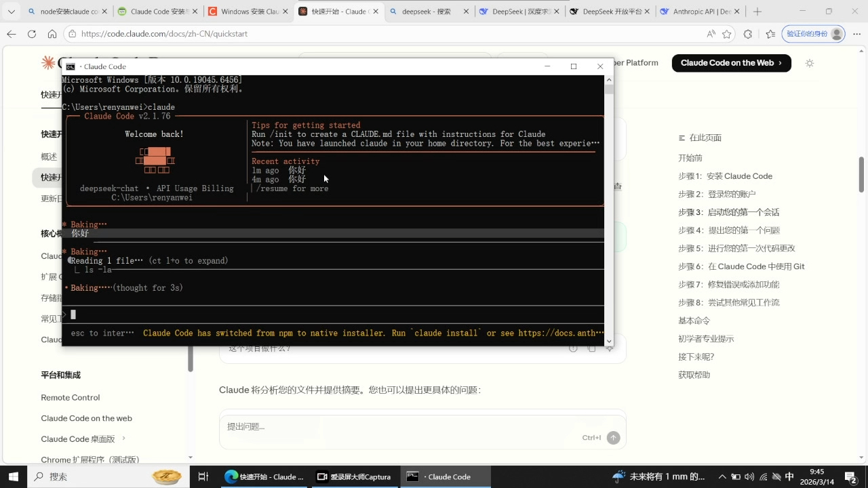Jump to 基本命令 section

point(694,321)
